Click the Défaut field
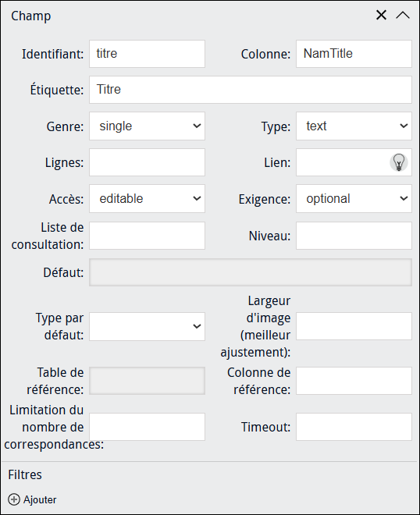The height and width of the screenshot is (515, 420). click(x=251, y=272)
